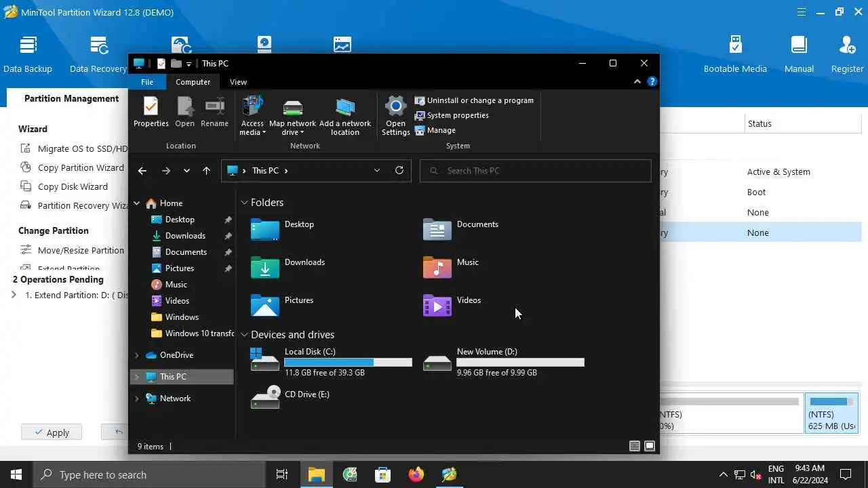868x488 pixels.
Task: Open the Videos folder in Folders section
Action: (437, 306)
